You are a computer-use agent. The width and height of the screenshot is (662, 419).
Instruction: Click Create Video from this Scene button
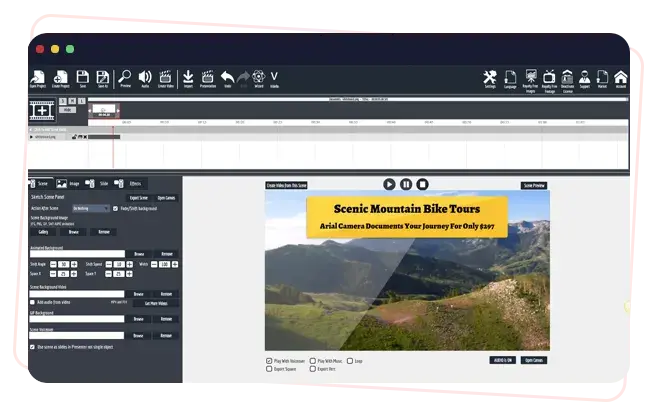[286, 185]
